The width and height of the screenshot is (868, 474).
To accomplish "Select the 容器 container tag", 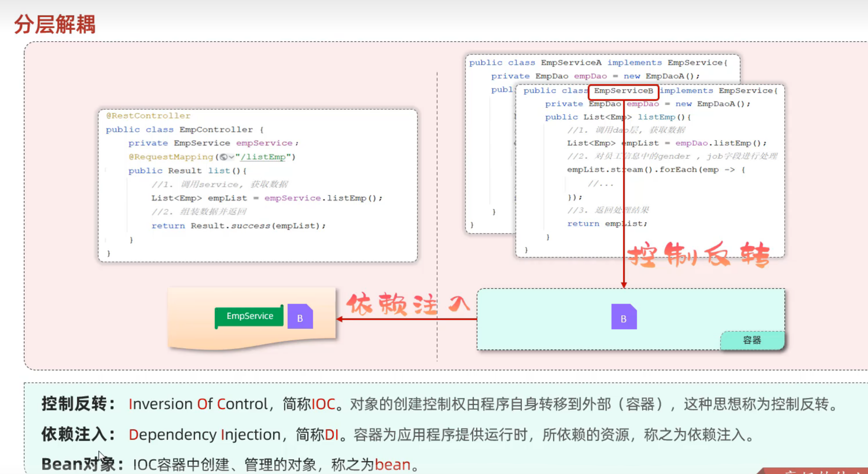I will click(x=752, y=340).
